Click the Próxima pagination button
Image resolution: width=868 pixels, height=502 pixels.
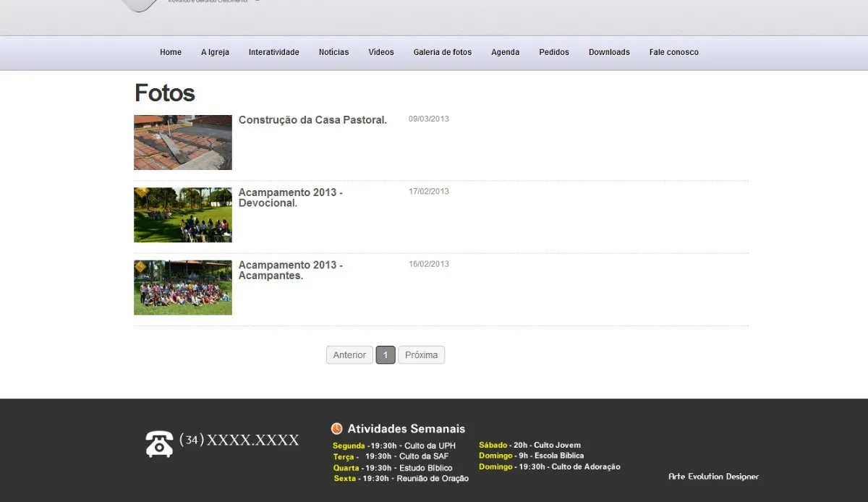tap(422, 355)
